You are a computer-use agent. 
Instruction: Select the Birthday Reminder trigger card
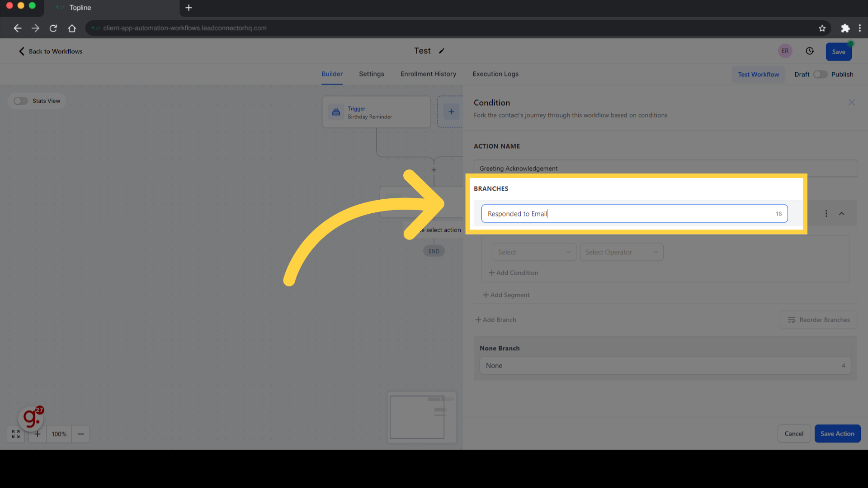[x=376, y=112]
